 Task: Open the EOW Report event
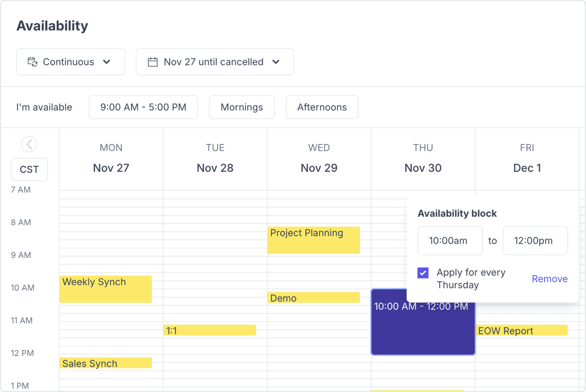tap(522, 330)
